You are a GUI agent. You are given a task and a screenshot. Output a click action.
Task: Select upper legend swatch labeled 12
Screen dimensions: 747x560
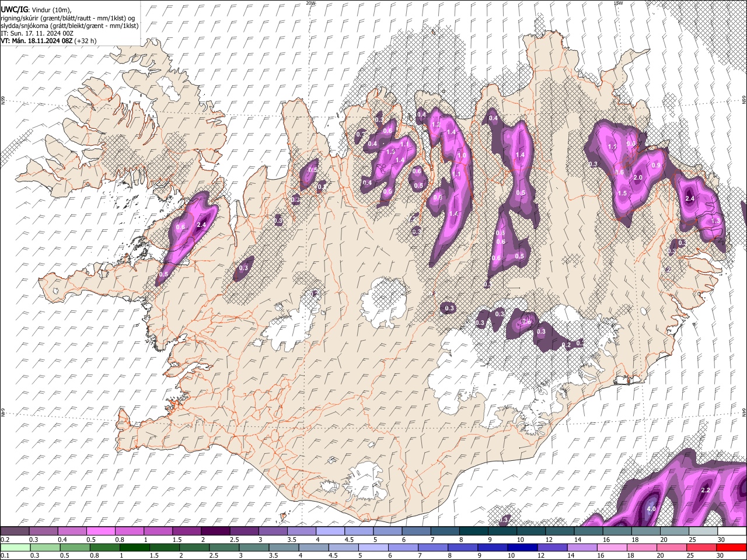pos(559,531)
